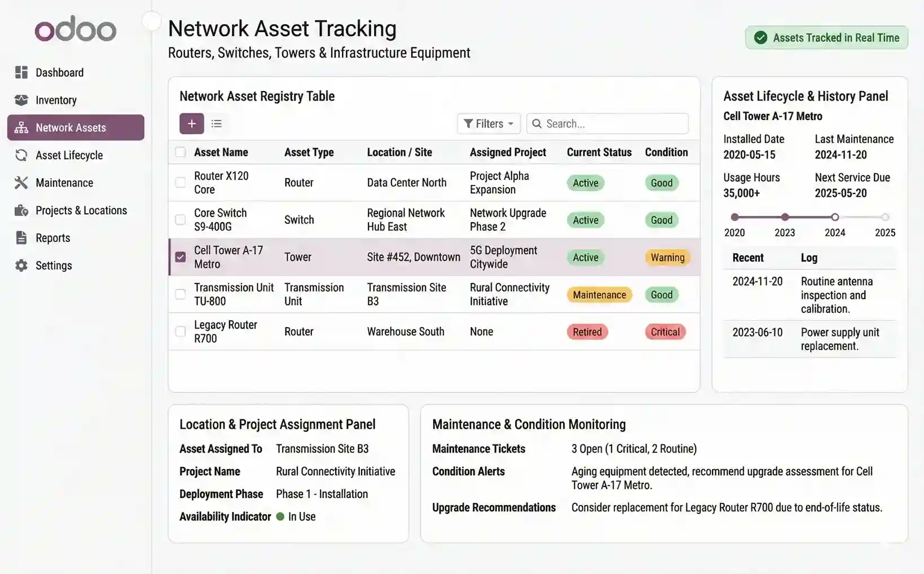Check the Legacy Router R700 checkbox
924x574 pixels.
180,332
